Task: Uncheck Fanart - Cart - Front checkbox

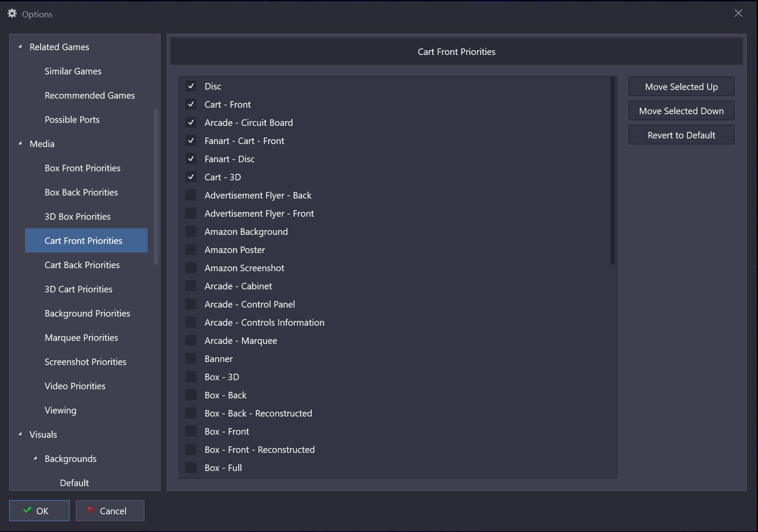Action: [191, 141]
